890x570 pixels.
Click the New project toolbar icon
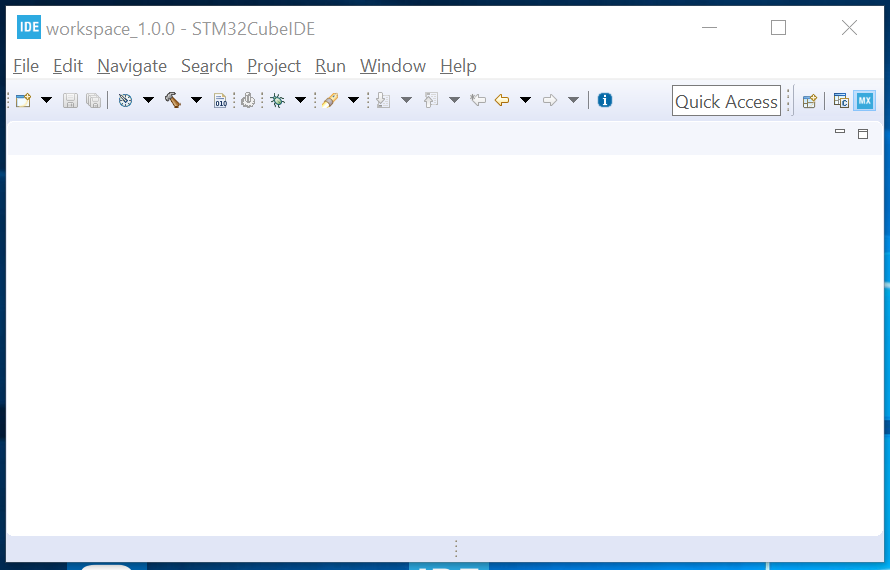click(x=23, y=100)
